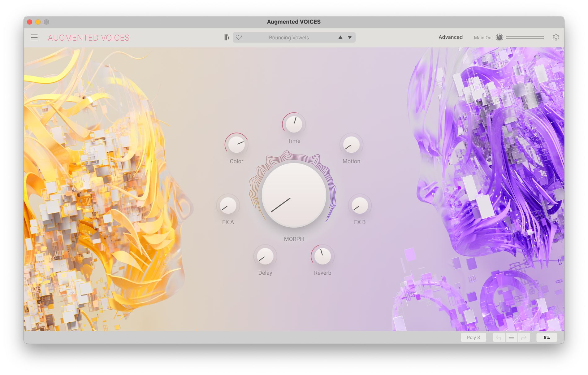
Task: Select next preset with down arrow
Action: coord(350,37)
